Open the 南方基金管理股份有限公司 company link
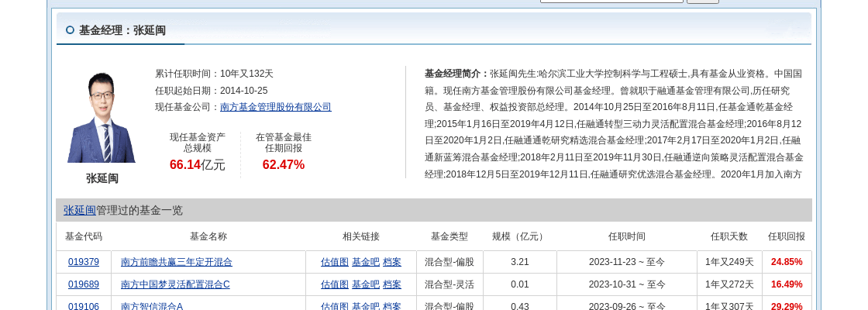This screenshot has height=310, width=868. pyautogui.click(x=275, y=107)
